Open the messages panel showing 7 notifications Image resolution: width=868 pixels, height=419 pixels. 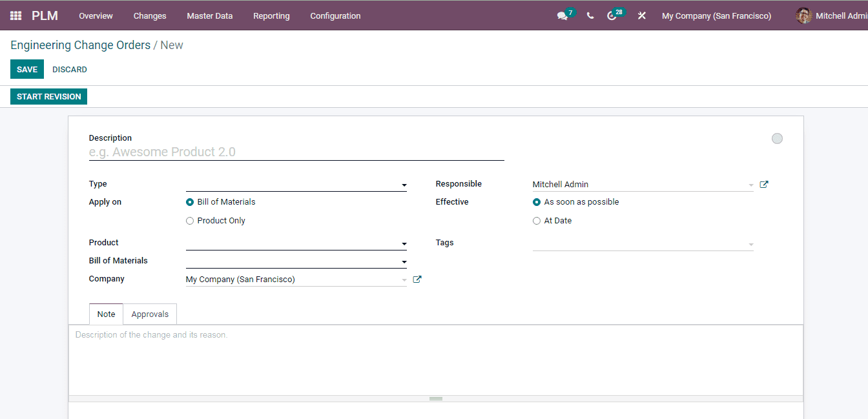click(x=563, y=15)
